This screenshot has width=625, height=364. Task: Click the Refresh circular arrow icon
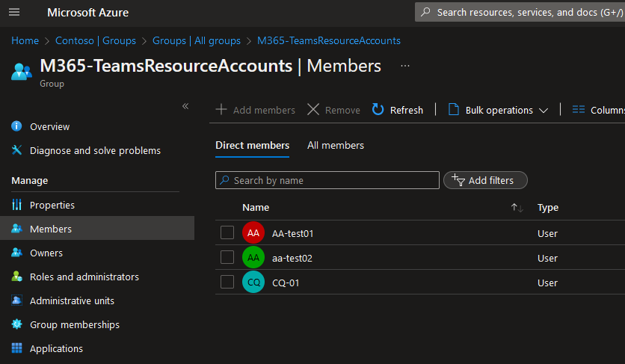point(378,110)
